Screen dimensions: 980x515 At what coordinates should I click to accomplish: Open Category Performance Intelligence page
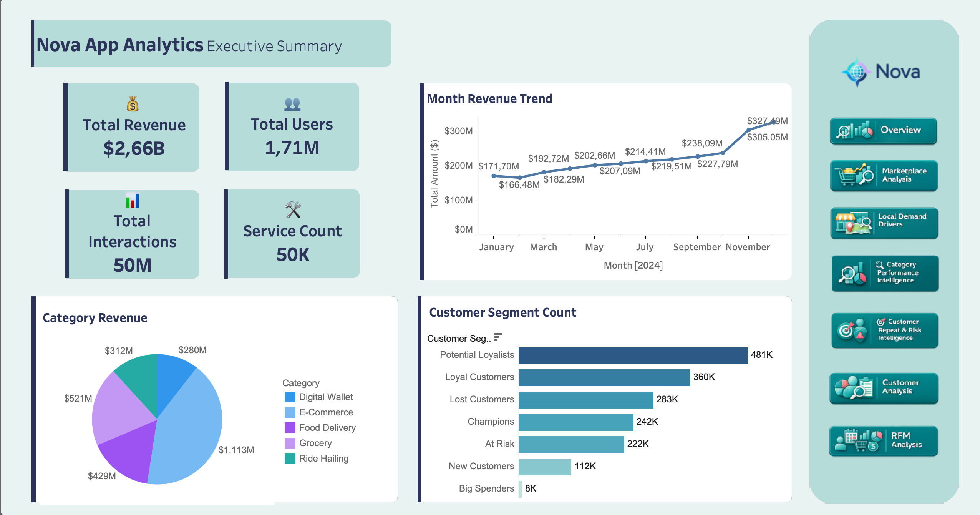coord(885,273)
